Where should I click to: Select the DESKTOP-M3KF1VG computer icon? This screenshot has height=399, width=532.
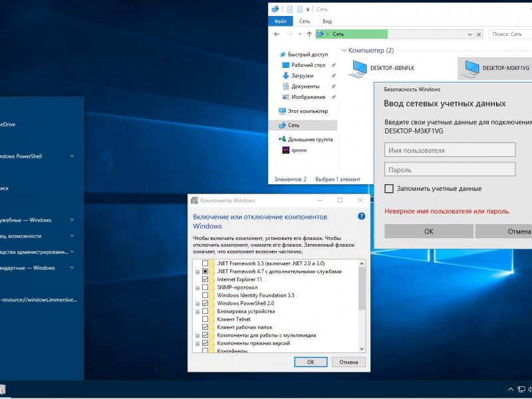pyautogui.click(x=470, y=69)
